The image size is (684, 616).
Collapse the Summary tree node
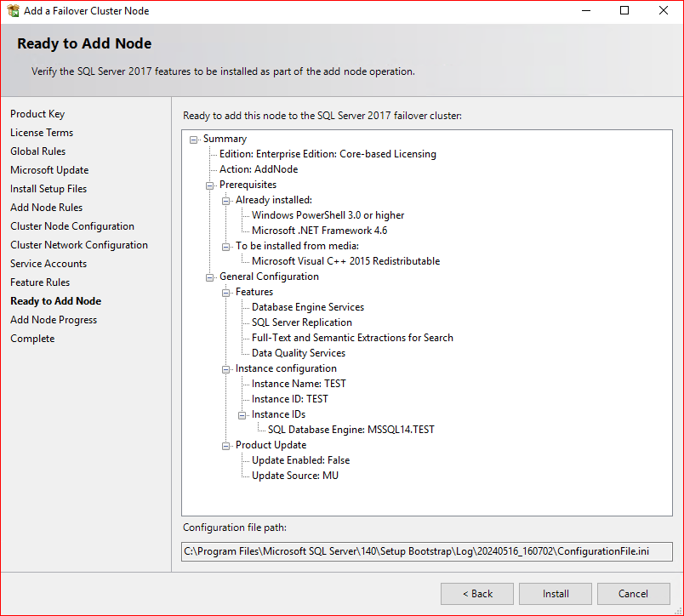click(x=193, y=140)
